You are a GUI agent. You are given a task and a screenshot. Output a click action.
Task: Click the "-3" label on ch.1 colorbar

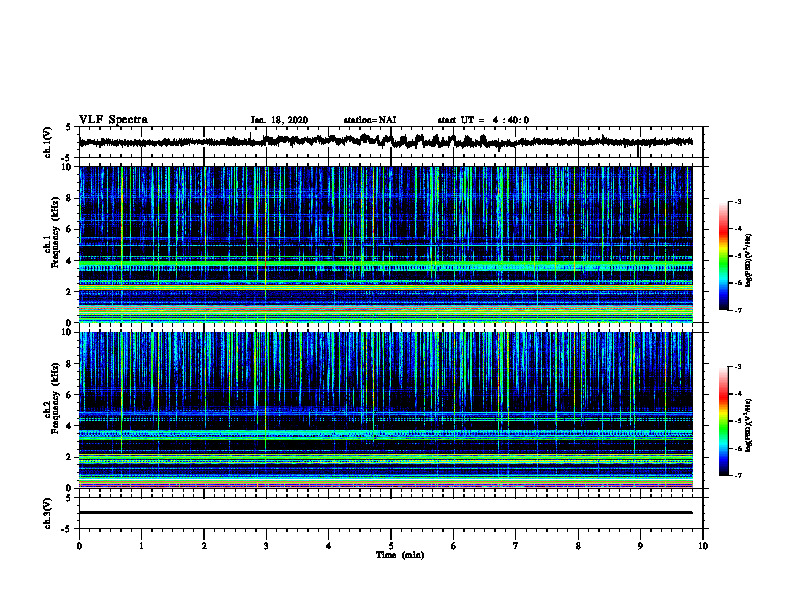[x=738, y=201]
